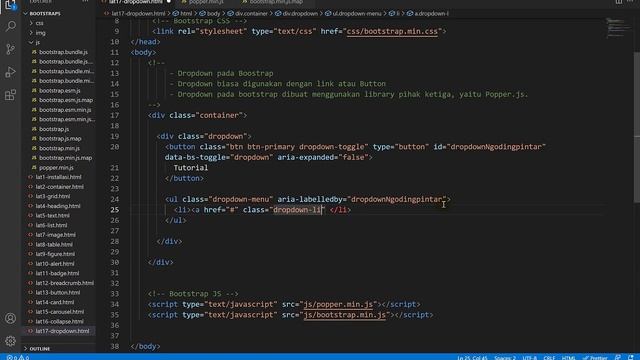
Task: Click the editor minimap preview
Action: 618,29
